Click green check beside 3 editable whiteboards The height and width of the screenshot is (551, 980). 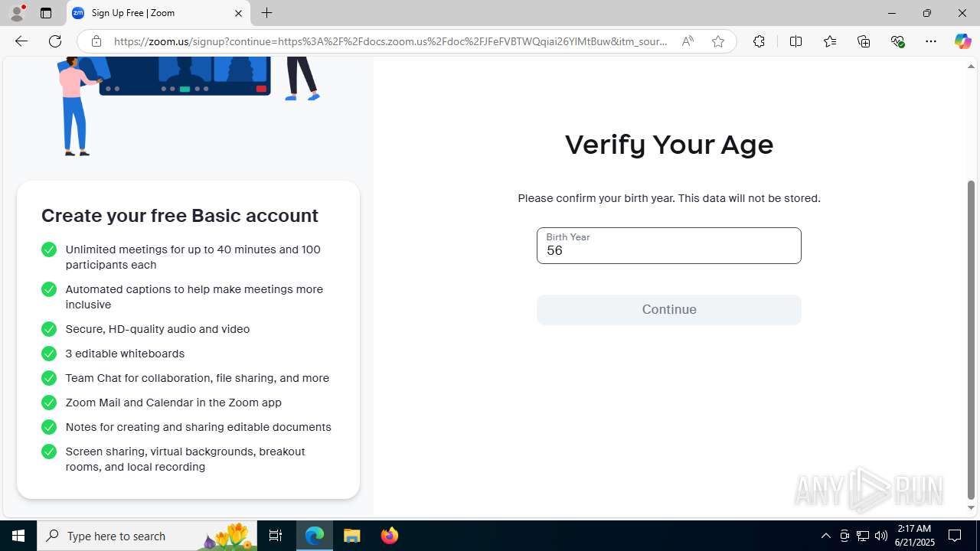[x=49, y=354]
